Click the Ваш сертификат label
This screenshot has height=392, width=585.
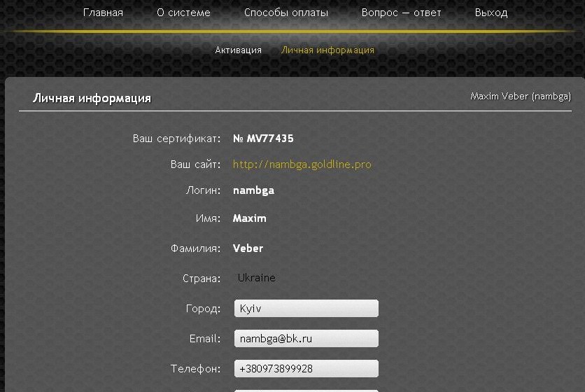[x=177, y=139]
